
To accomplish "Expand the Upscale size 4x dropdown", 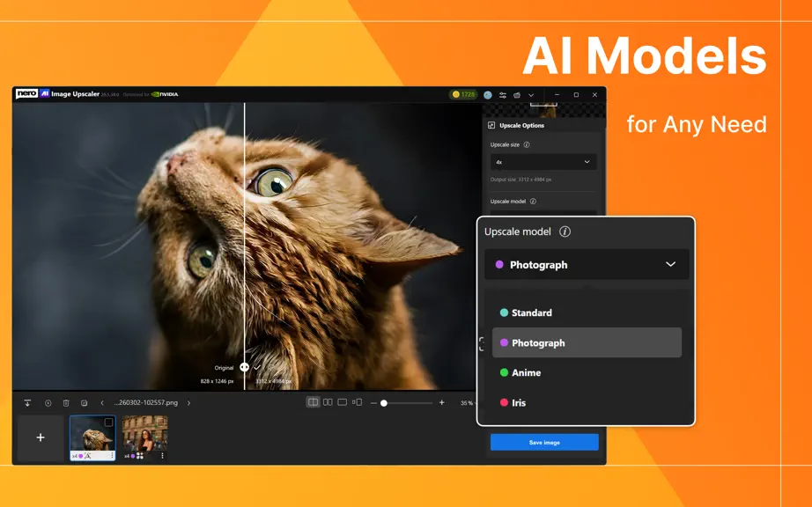I will (x=543, y=162).
